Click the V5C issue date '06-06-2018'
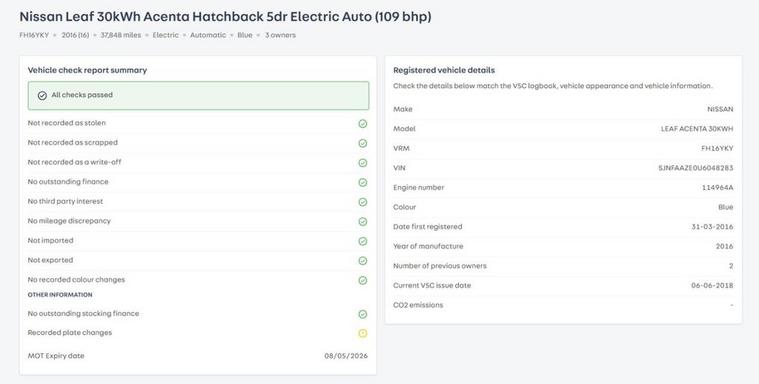The height and width of the screenshot is (384, 759). tap(712, 285)
